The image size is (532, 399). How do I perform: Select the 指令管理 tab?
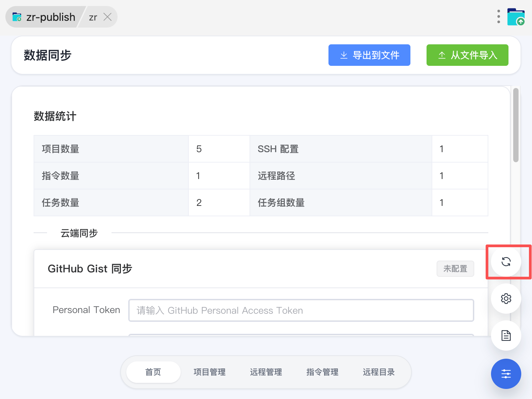tap(322, 372)
